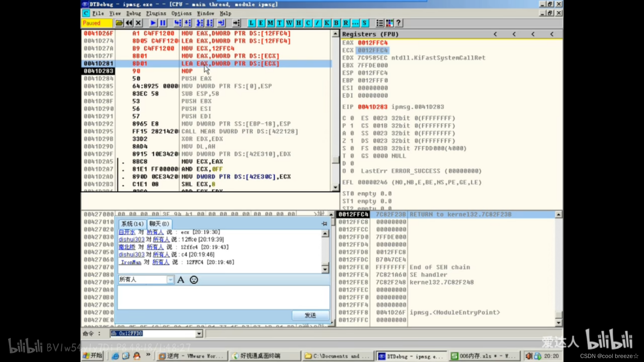Click 白开水 sender link
This screenshot has width=644, height=362.
coord(127,232)
